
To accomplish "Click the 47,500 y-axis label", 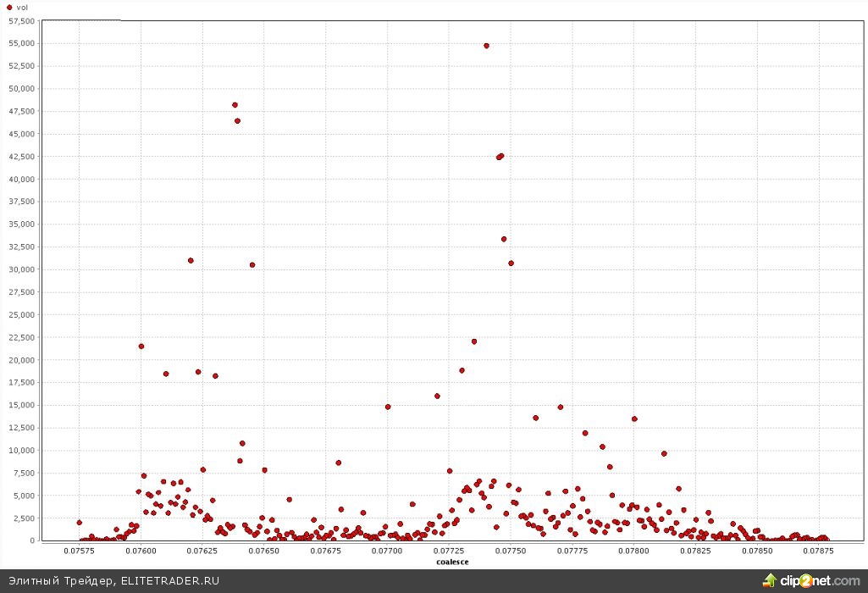I will tap(21, 111).
